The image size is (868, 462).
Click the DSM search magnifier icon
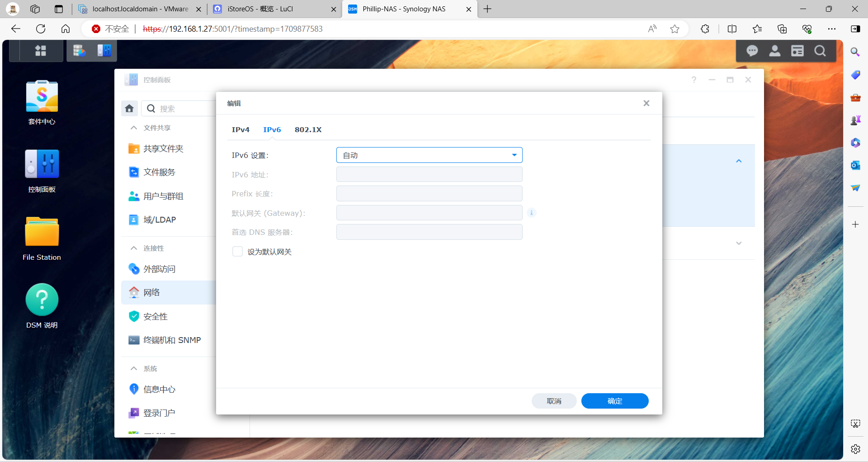tap(820, 51)
